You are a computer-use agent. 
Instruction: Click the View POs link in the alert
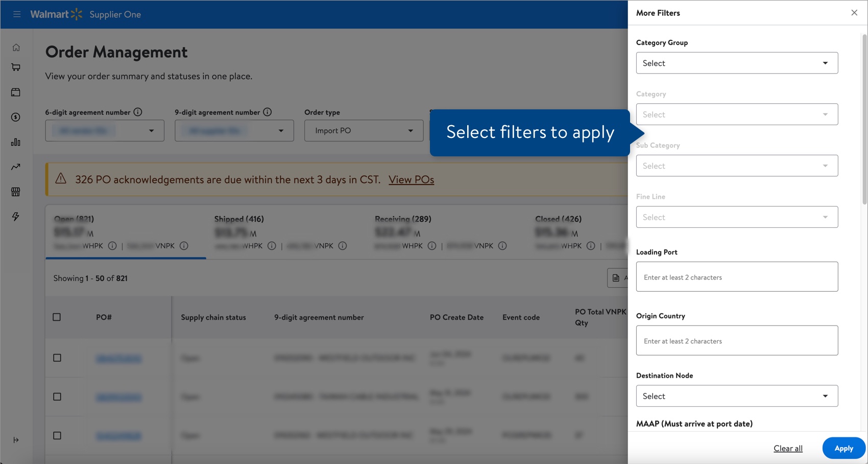[x=412, y=179]
